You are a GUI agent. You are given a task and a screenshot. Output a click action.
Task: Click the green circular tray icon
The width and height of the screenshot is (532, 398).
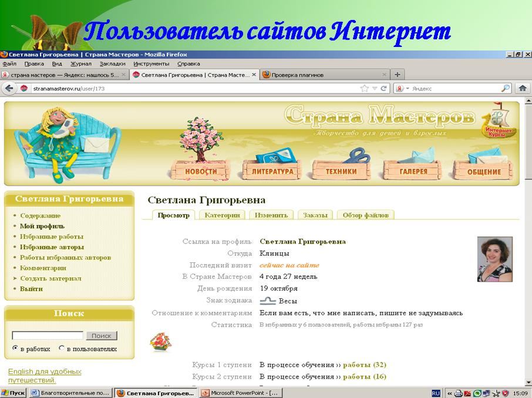click(x=477, y=393)
